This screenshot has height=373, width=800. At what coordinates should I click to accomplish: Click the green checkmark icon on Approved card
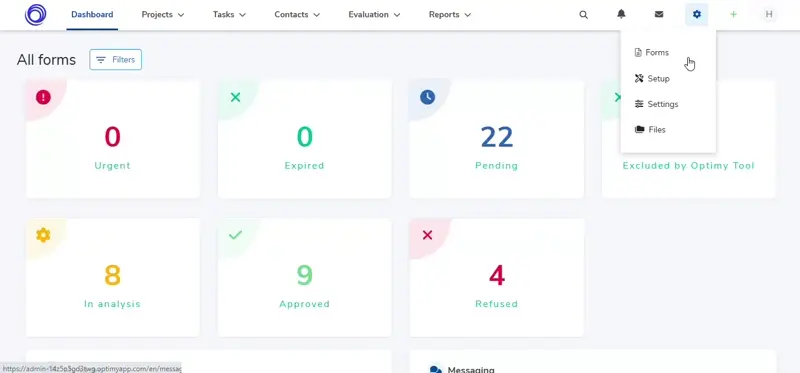pos(235,235)
